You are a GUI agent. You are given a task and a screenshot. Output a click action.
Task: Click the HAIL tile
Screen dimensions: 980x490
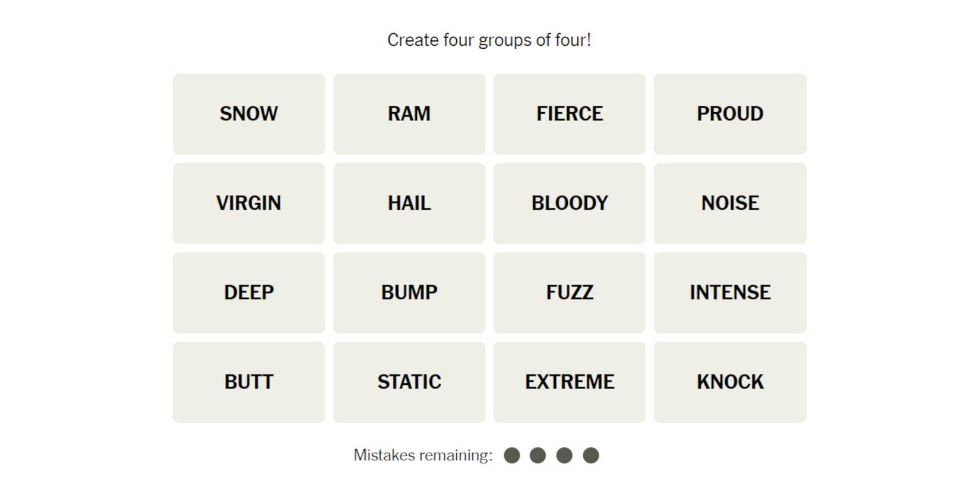click(x=409, y=203)
